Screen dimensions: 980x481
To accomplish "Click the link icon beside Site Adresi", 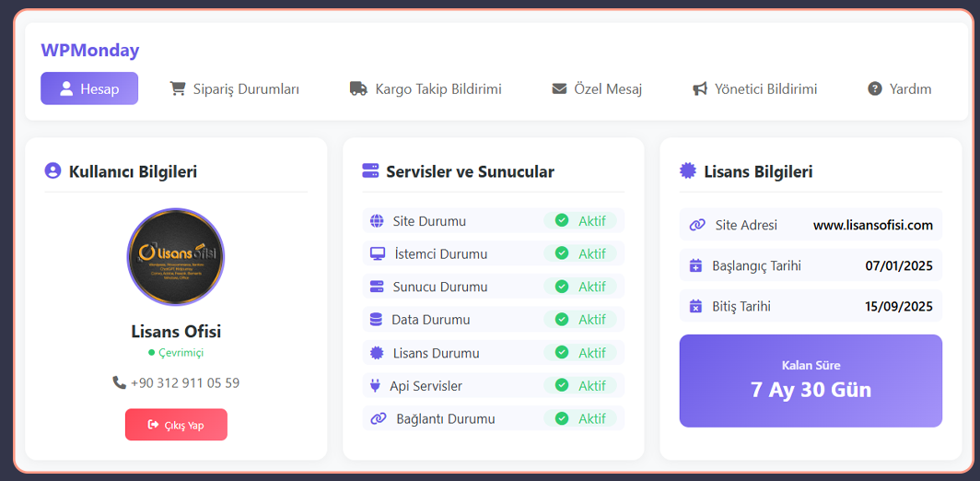I will coord(697,225).
